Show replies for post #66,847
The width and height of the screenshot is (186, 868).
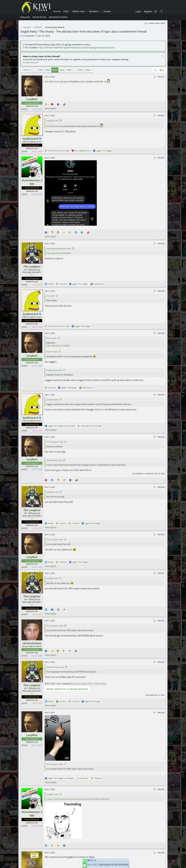(51, 430)
